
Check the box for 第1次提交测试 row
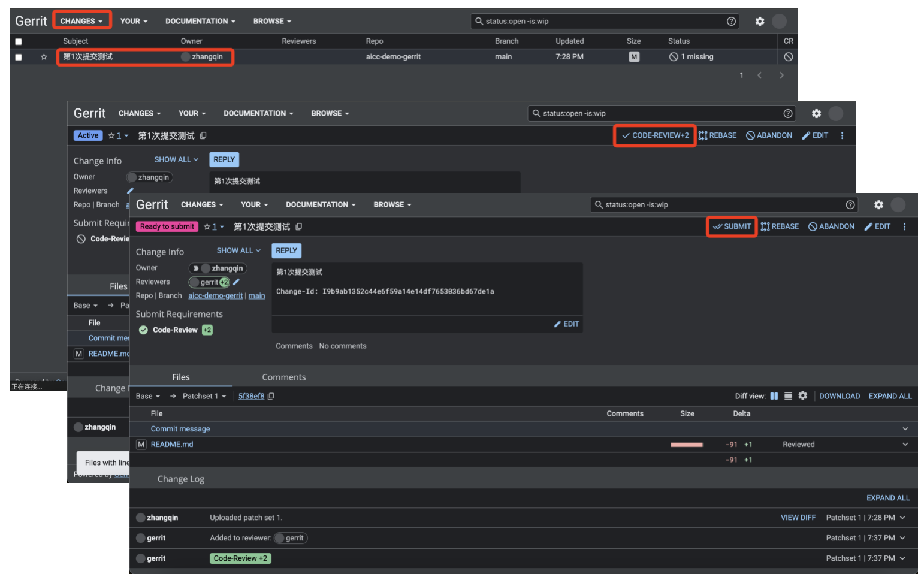[19, 57]
